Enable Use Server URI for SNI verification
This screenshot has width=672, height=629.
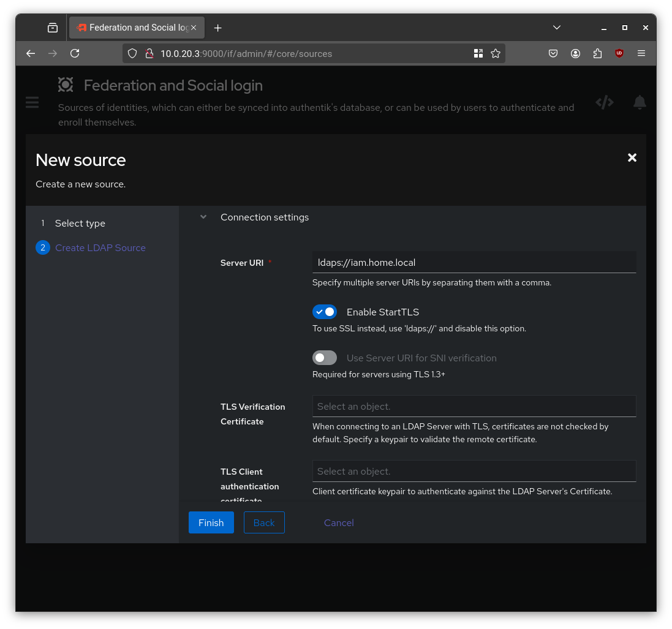(325, 358)
